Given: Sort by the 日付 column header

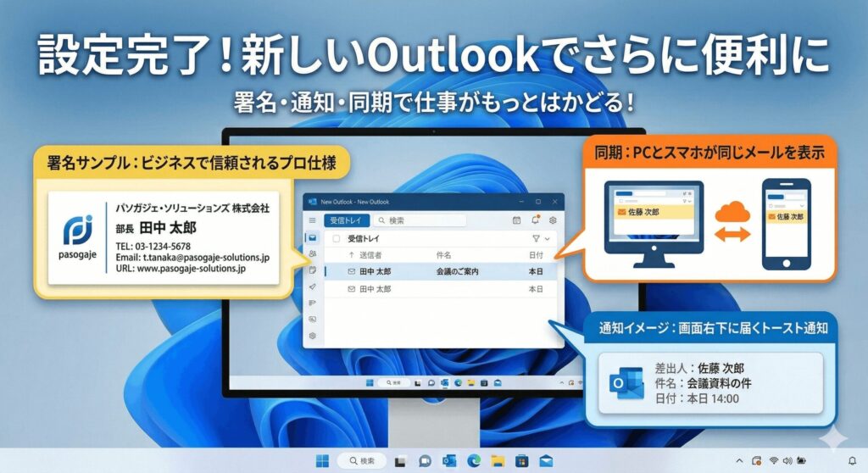Looking at the screenshot, I should tap(536, 255).
